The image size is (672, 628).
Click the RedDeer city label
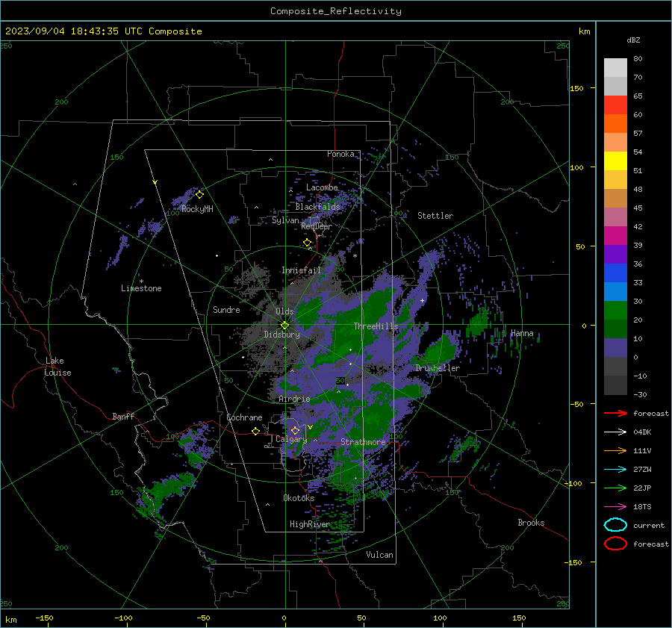pos(317,226)
